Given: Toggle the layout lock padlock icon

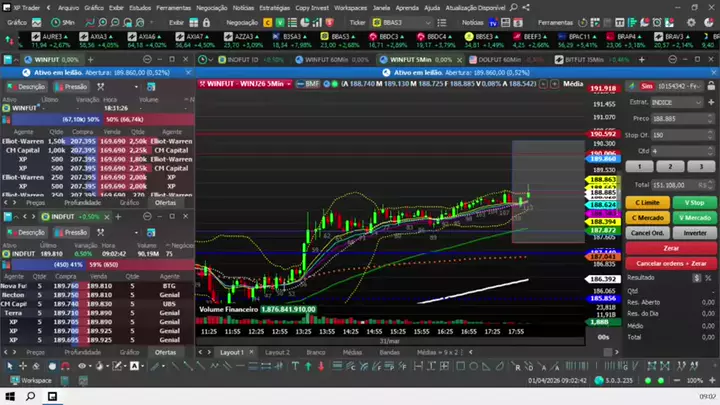Looking at the screenshot, I should (x=206, y=22).
